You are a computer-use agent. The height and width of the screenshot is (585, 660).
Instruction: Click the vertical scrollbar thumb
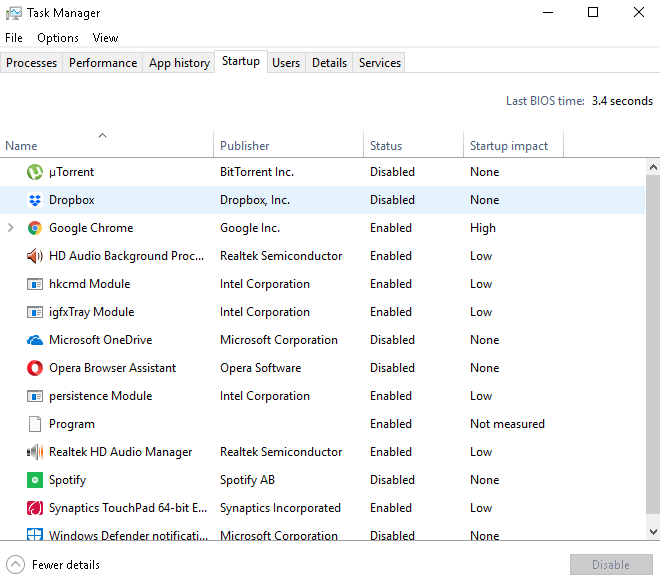click(653, 344)
